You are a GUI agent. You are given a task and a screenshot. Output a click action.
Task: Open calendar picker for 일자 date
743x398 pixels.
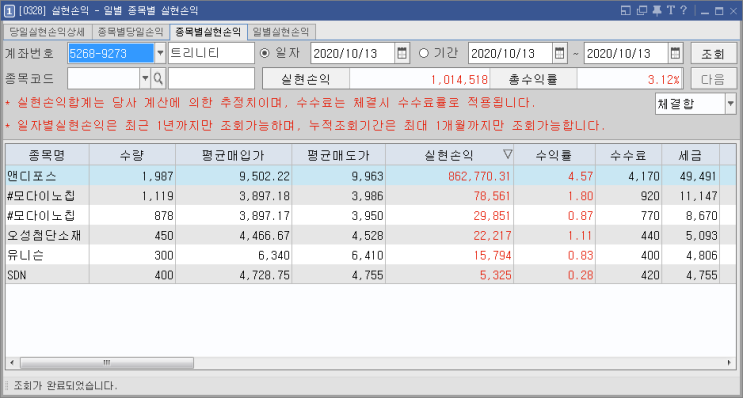pyautogui.click(x=402, y=53)
